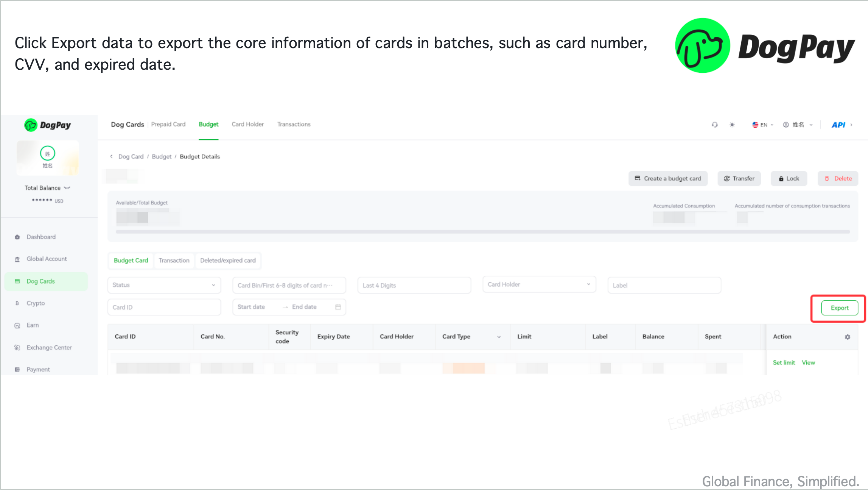Click the Create budget card icon
The image size is (868, 490).
coord(638,178)
